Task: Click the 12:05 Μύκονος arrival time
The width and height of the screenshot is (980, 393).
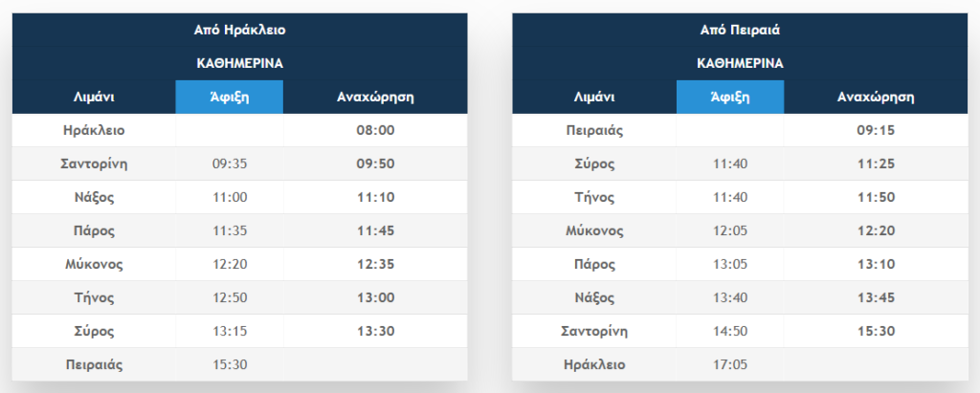Action: click(730, 230)
